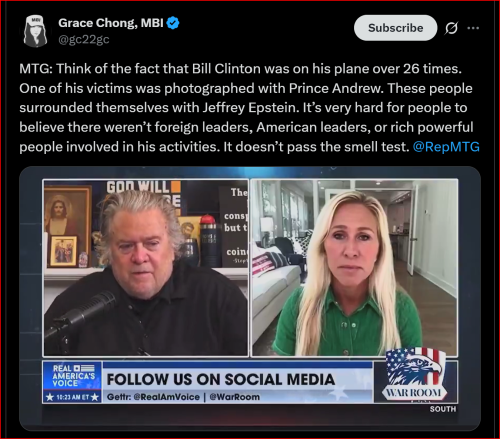Click the tweet text paragraph
The height and width of the screenshot is (439, 500).
pyautogui.click(x=249, y=108)
